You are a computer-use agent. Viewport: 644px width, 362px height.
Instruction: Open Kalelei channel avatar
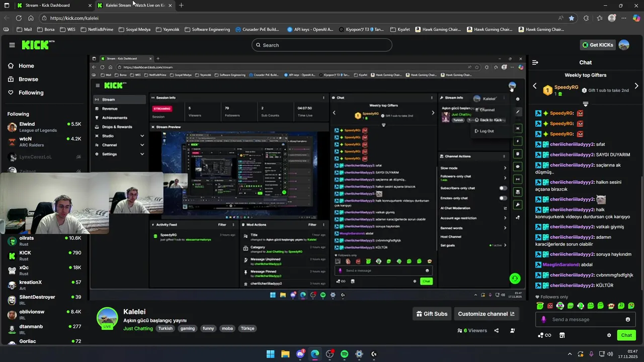[x=107, y=318]
